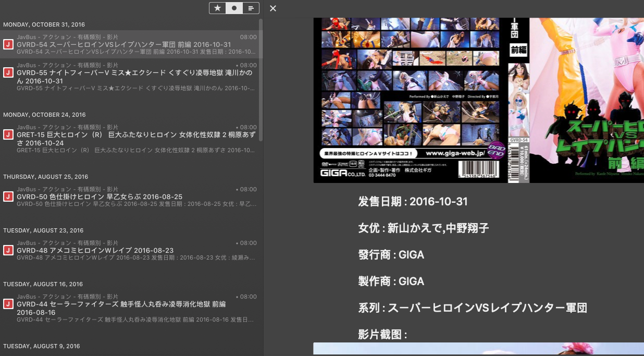This screenshot has width=644, height=356.
Task: Select the Monday, October 31, 2016 header
Action: click(44, 24)
